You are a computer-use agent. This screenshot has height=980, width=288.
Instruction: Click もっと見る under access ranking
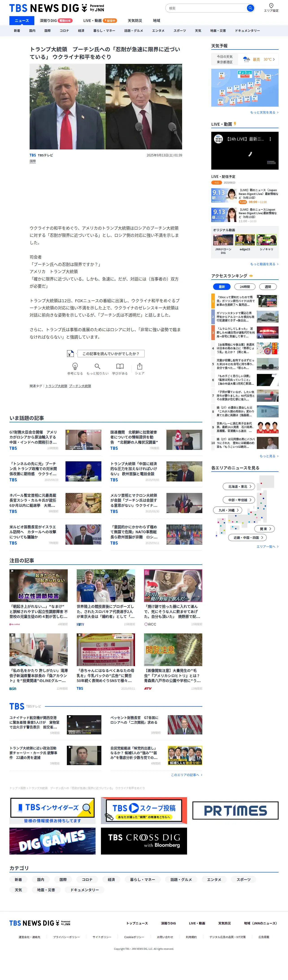(268, 456)
